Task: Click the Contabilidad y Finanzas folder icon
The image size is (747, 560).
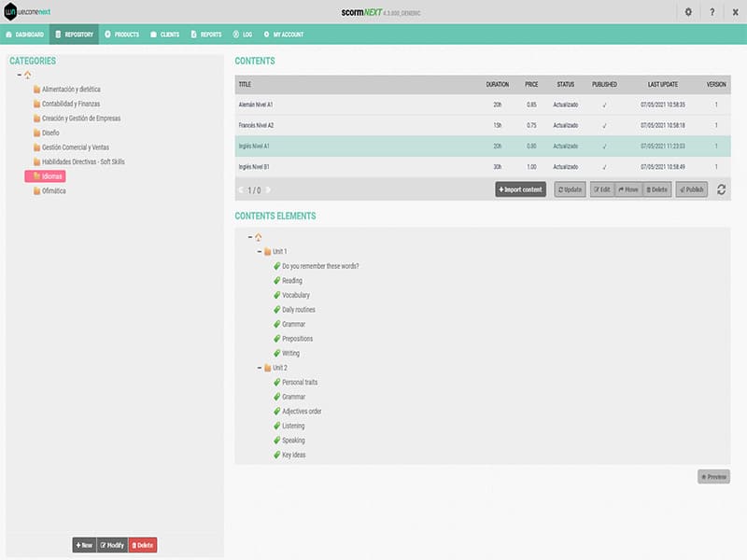Action: point(36,104)
